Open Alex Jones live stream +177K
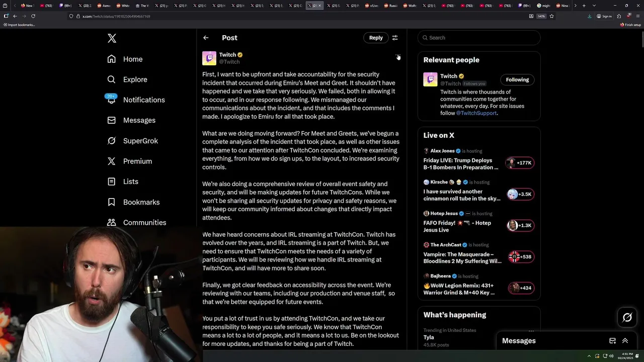 pos(478,159)
